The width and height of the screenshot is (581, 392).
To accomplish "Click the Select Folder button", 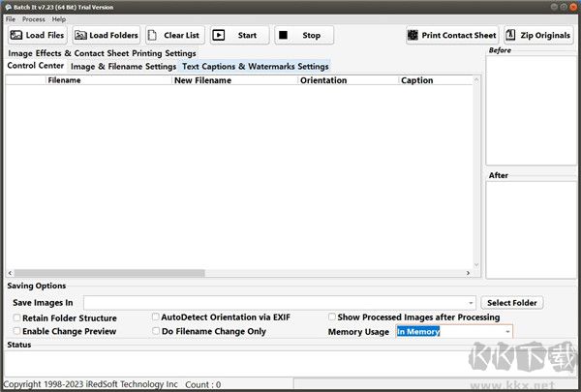I will tap(512, 303).
